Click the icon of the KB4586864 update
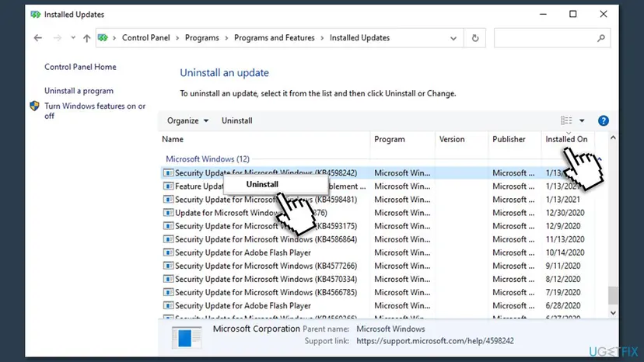This screenshot has height=362, width=644. [169, 239]
